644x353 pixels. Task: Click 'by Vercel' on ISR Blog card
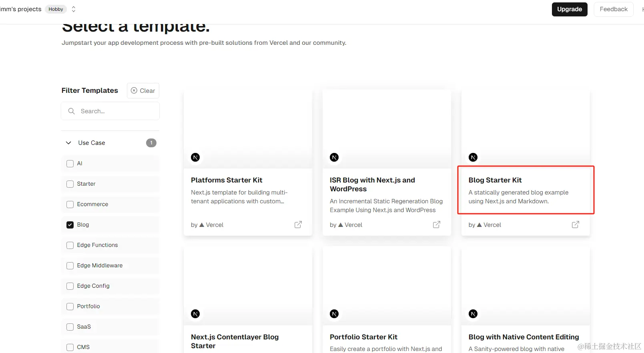click(x=346, y=225)
